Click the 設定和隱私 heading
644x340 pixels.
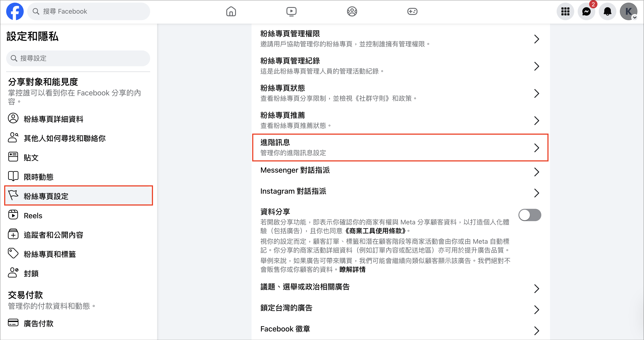click(x=32, y=36)
